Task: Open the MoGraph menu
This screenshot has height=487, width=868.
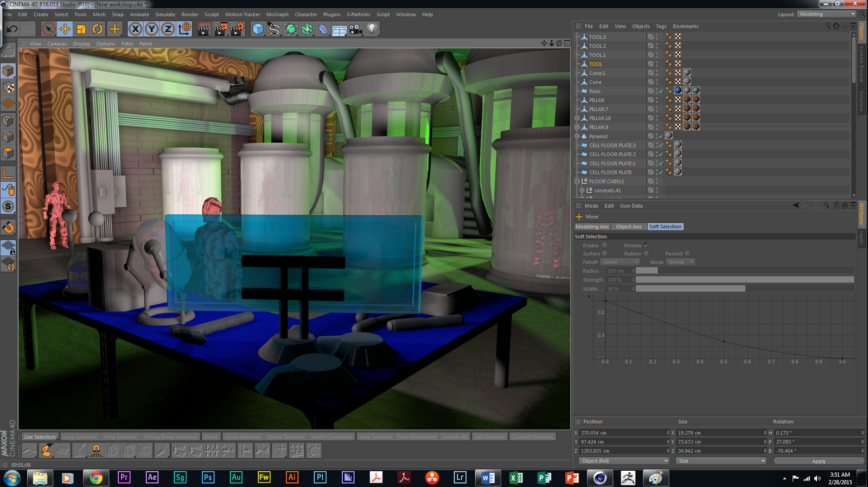Action: pos(277,15)
